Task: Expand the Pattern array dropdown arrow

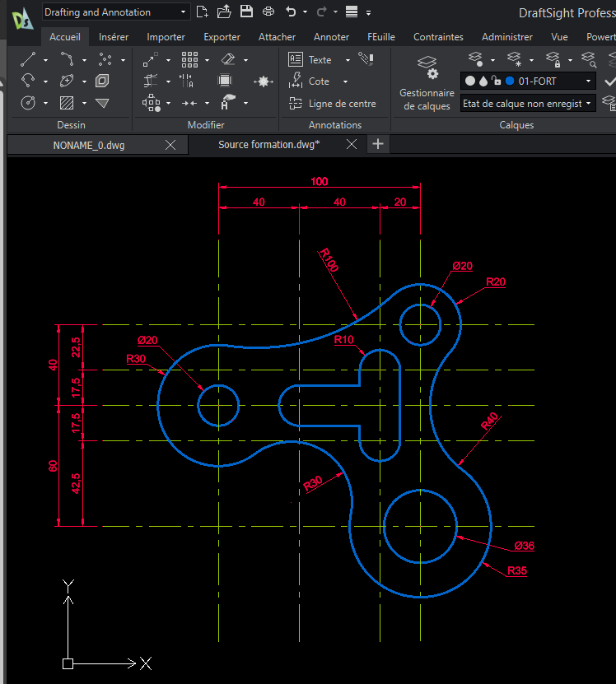Action: pyautogui.click(x=207, y=60)
